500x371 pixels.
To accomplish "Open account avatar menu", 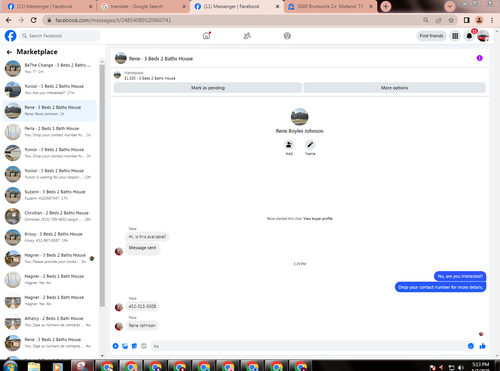I will pos(483,36).
